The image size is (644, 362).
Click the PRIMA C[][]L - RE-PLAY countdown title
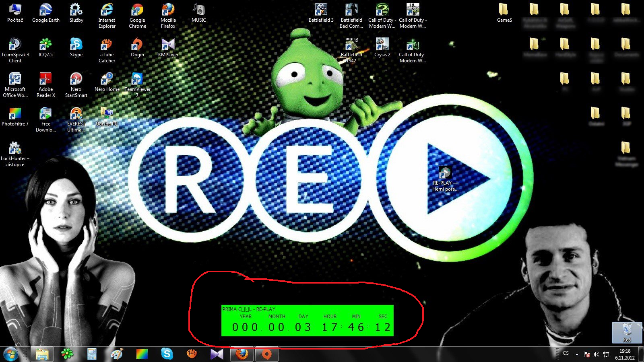[x=249, y=309]
